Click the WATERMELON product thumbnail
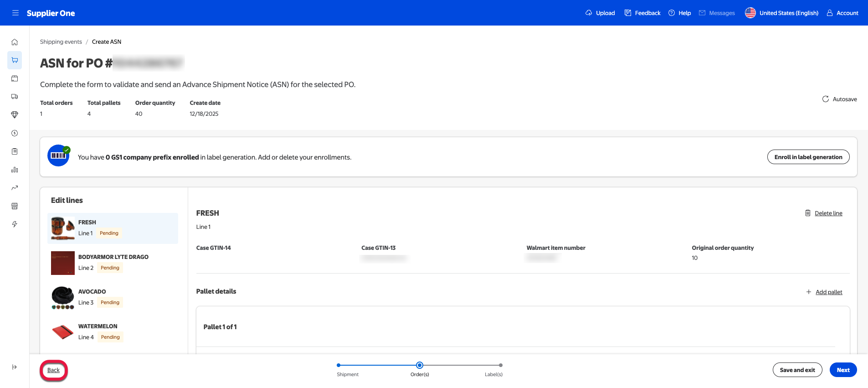This screenshot has height=388, width=868. click(x=62, y=332)
